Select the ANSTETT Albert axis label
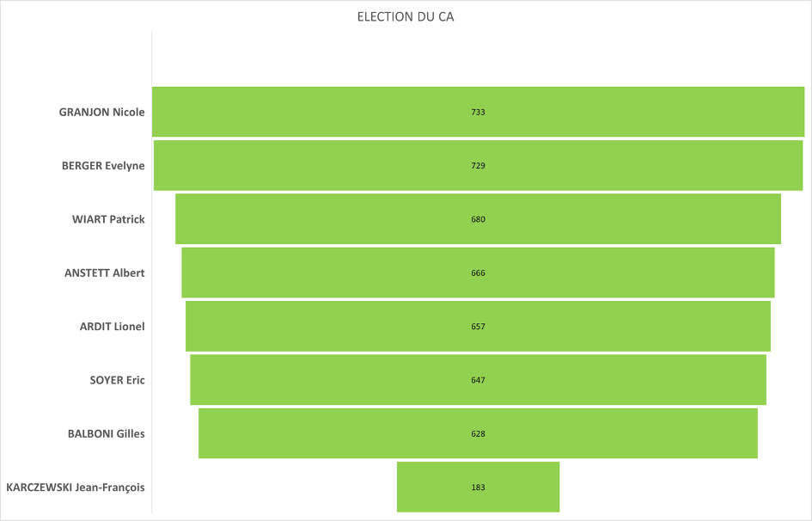Image resolution: width=812 pixels, height=521 pixels. coord(105,273)
